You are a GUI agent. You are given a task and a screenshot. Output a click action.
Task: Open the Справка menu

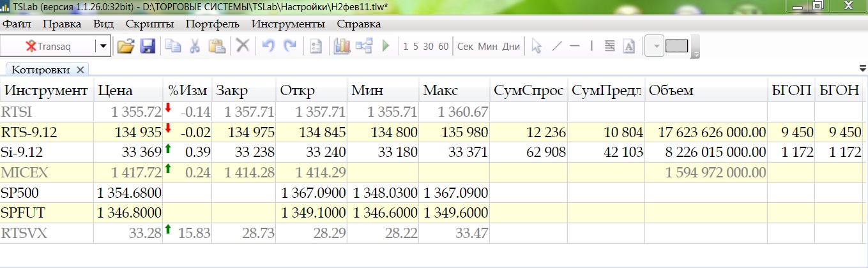358,24
